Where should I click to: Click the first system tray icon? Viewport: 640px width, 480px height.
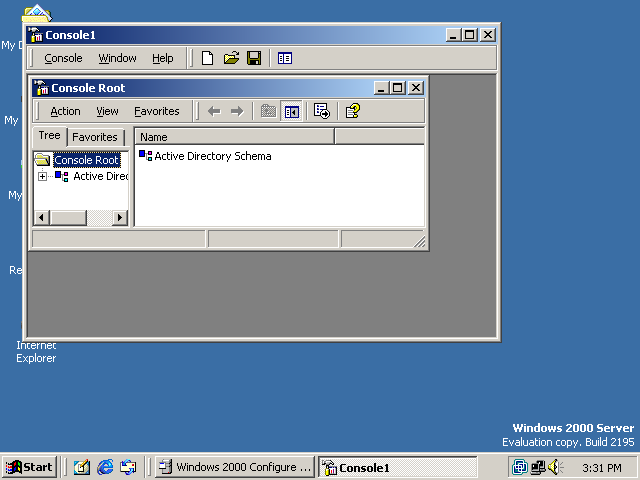click(x=520, y=467)
